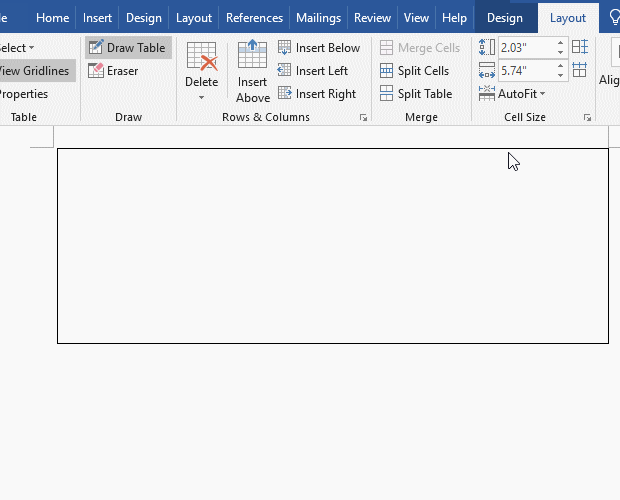Open Cell Size dialog launcher
Image resolution: width=620 pixels, height=500 pixels.
(587, 118)
